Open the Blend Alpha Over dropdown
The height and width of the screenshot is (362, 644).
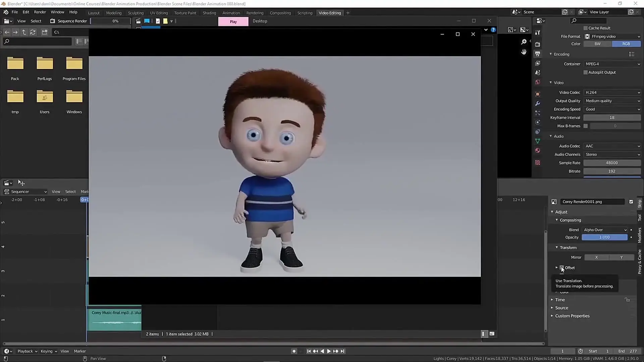[x=605, y=230]
